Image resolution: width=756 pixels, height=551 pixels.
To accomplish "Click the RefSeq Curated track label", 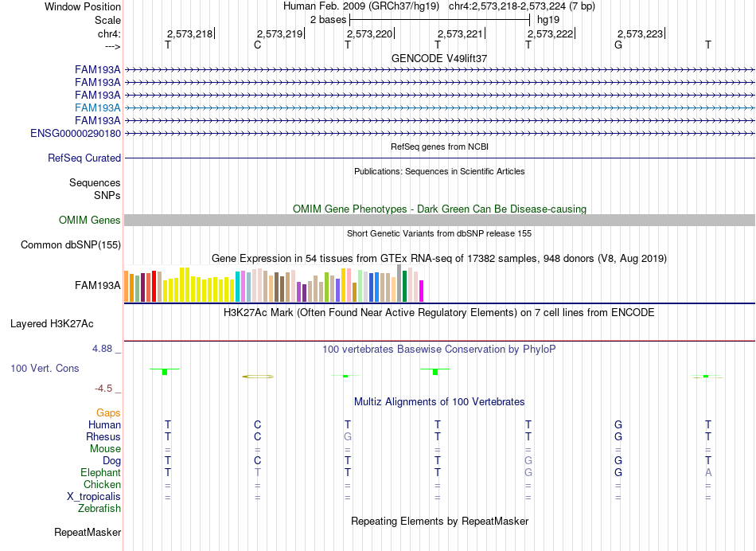I will click(x=84, y=158).
